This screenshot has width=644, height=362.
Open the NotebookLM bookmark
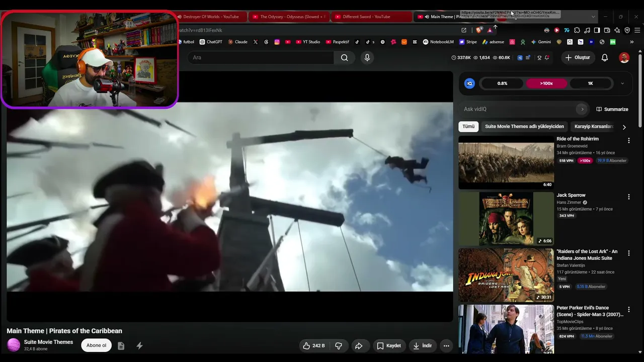click(x=438, y=42)
